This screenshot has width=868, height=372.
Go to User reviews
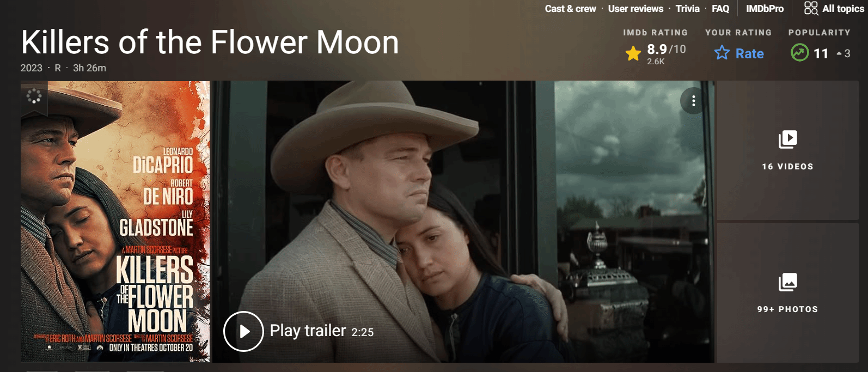click(635, 9)
